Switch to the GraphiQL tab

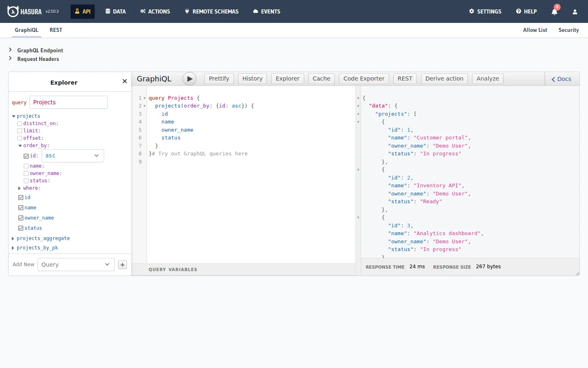pyautogui.click(x=27, y=30)
